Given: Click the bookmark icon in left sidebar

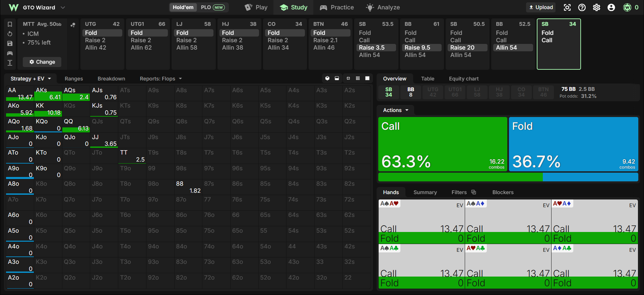Looking at the screenshot, I should tap(10, 24).
